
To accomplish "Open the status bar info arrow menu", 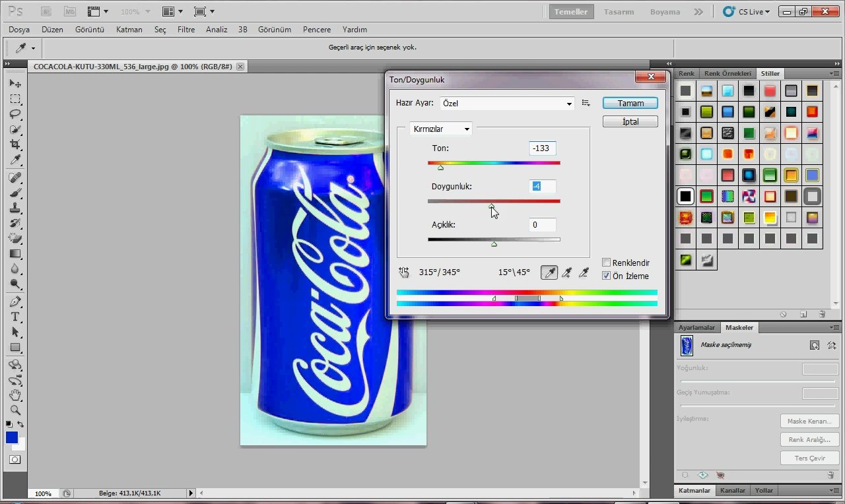I will pos(191,493).
